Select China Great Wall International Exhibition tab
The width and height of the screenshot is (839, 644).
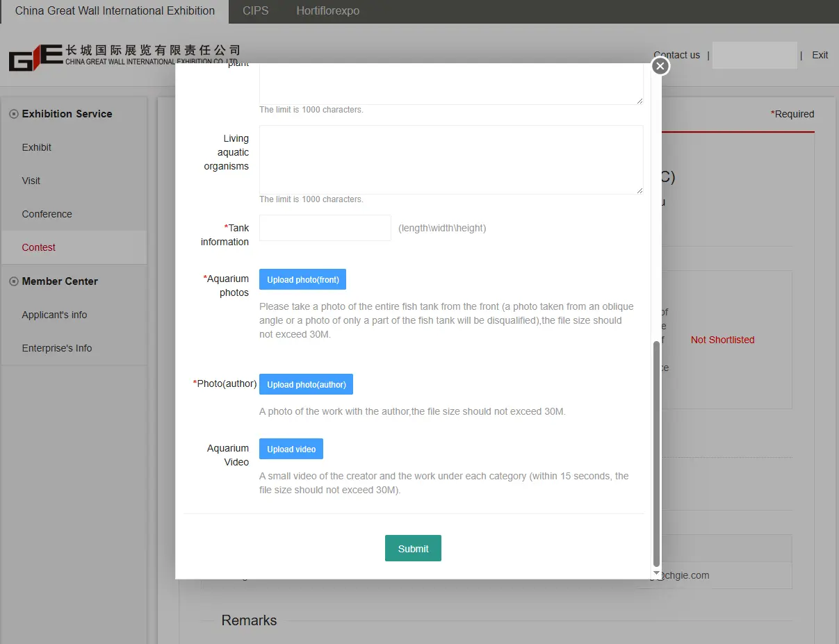pyautogui.click(x=115, y=11)
